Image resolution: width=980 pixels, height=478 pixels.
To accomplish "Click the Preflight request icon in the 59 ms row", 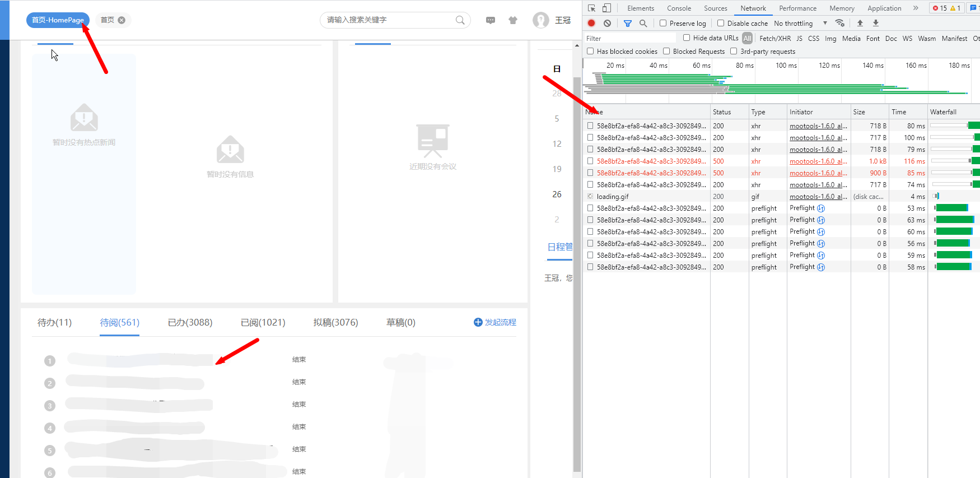I will tap(821, 256).
